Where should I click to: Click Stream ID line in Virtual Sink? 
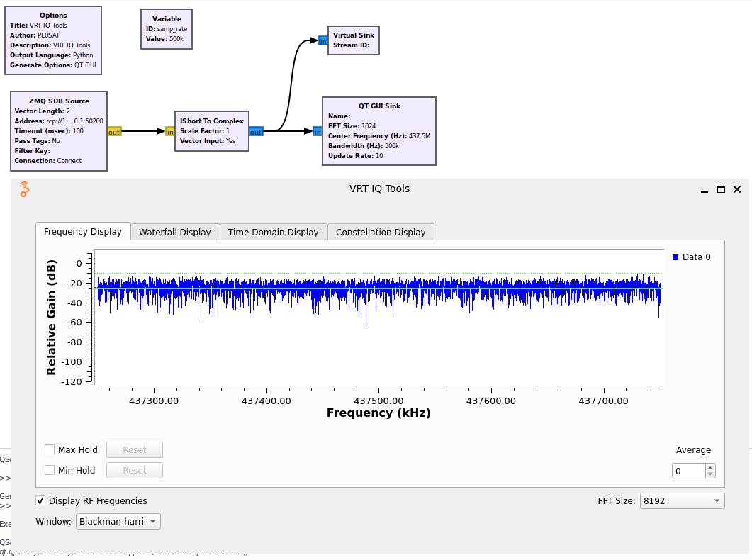(352, 45)
